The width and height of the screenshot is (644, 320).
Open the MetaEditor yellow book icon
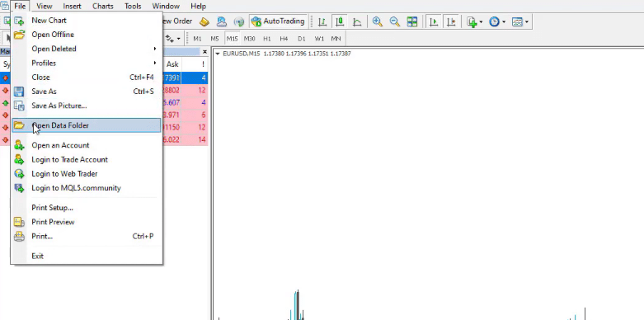pyautogui.click(x=204, y=21)
